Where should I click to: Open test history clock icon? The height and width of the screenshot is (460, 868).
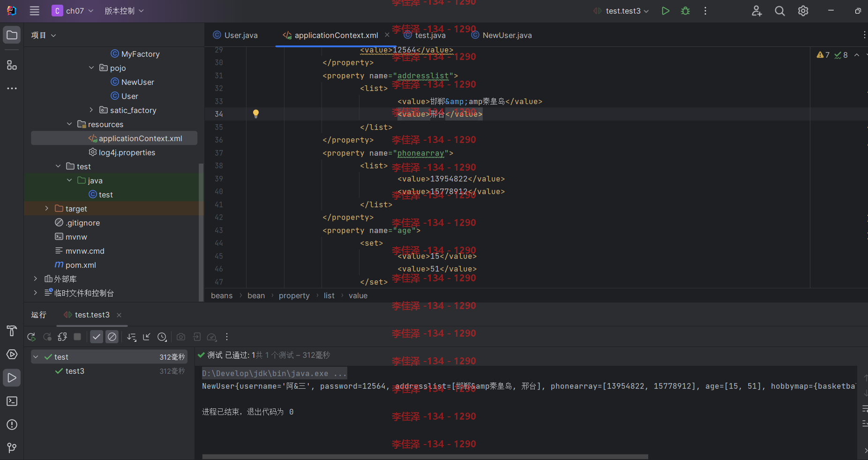pos(162,337)
